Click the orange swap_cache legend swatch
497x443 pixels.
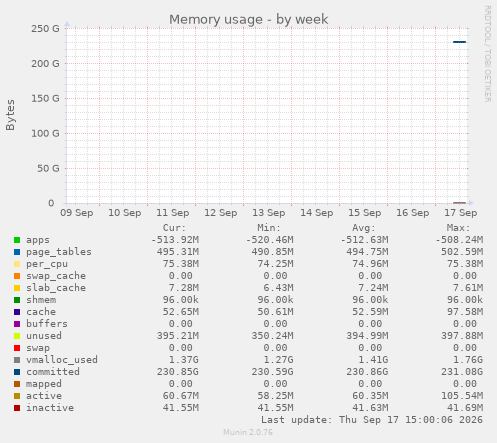[x=17, y=276]
